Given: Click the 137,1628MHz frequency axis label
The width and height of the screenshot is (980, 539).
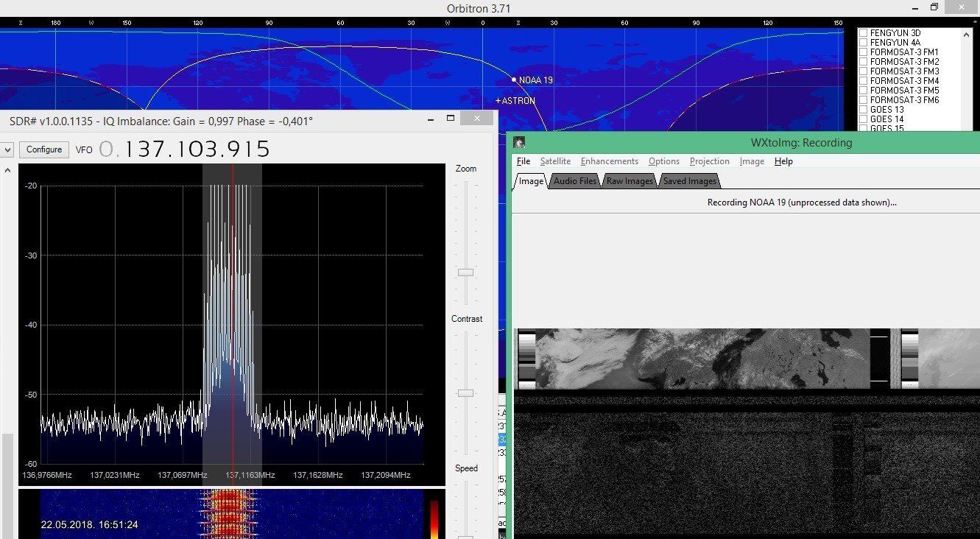Looking at the screenshot, I should point(317,475).
